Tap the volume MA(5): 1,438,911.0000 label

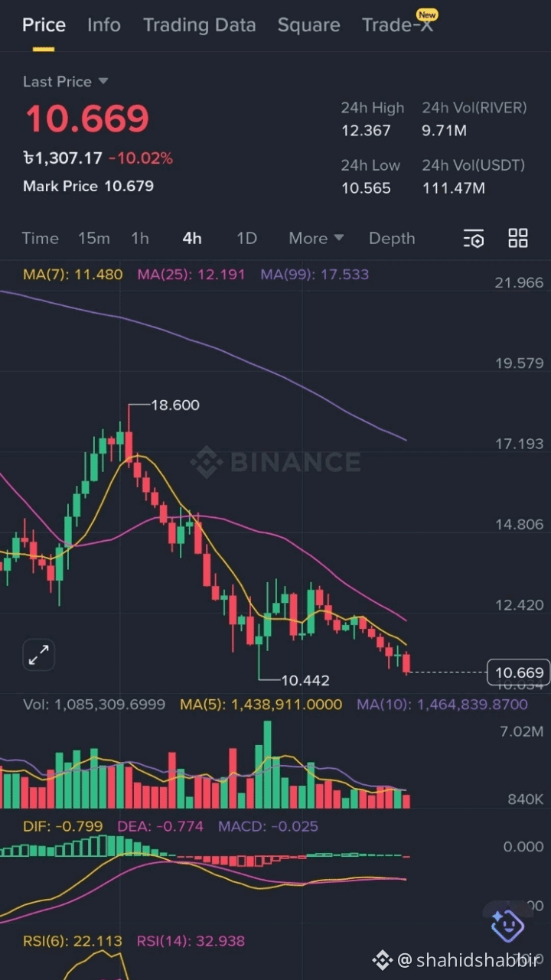coord(261,704)
